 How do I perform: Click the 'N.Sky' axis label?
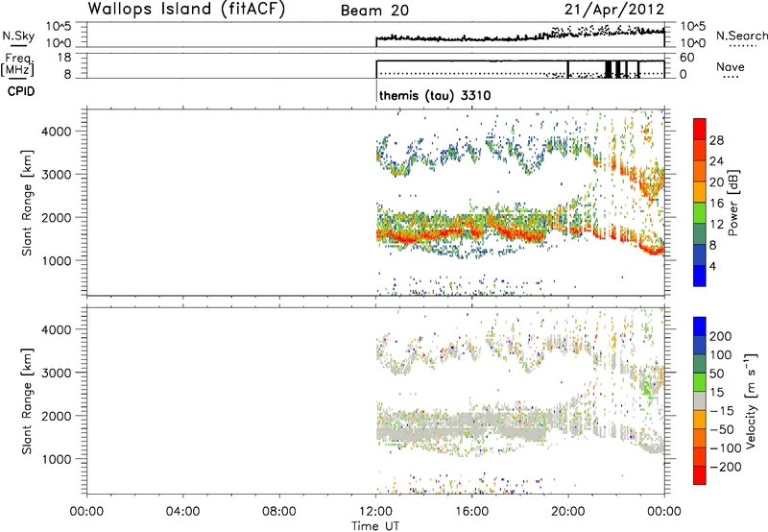18,36
